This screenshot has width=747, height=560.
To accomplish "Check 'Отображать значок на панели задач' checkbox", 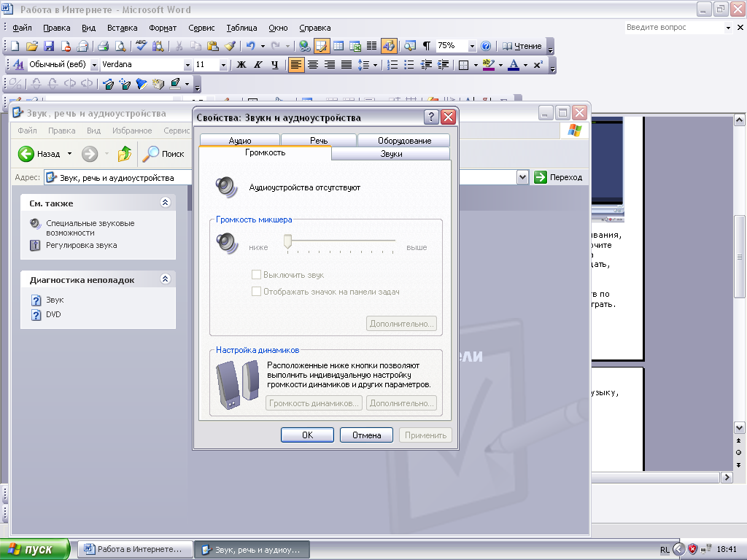I will click(x=256, y=292).
